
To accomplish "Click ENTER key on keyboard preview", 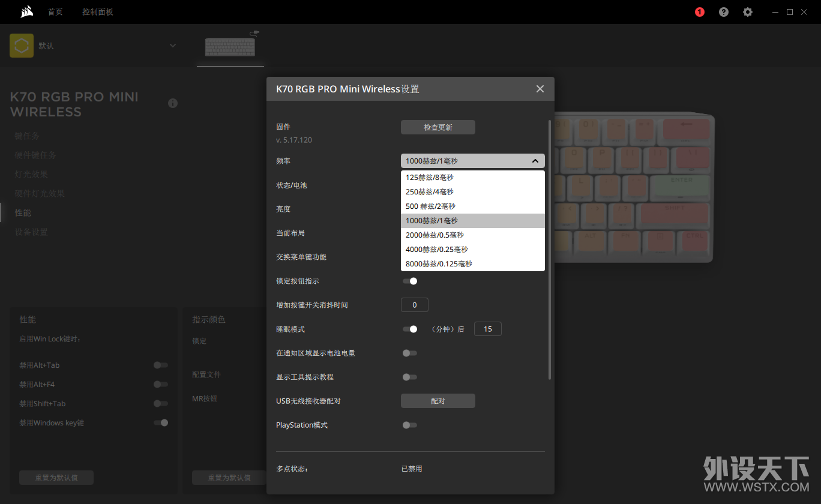I will (x=681, y=187).
